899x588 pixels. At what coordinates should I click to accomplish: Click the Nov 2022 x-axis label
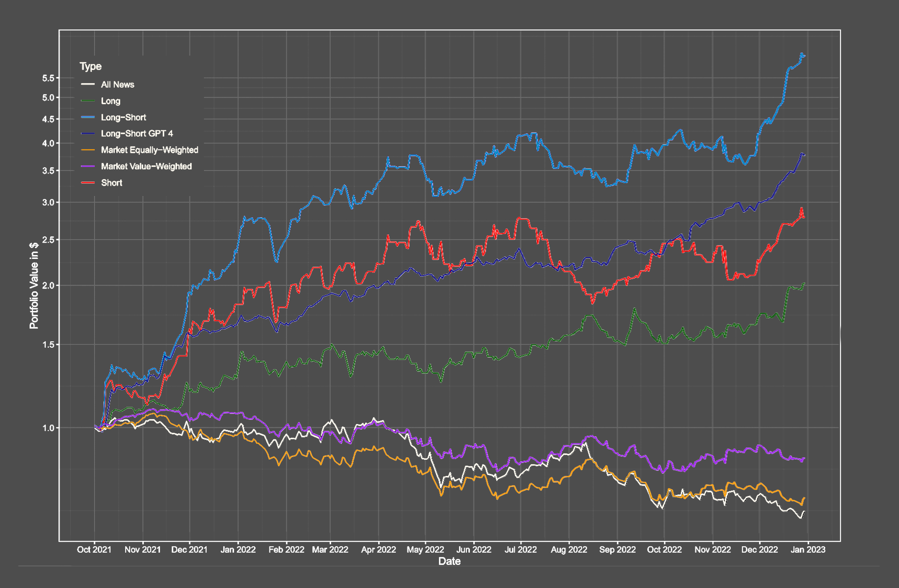click(x=712, y=549)
